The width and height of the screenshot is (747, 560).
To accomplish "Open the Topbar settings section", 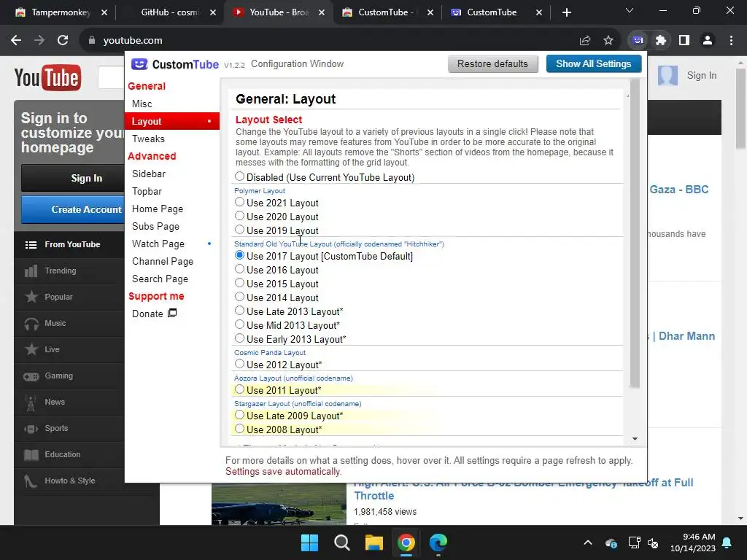I will (x=172, y=192).
